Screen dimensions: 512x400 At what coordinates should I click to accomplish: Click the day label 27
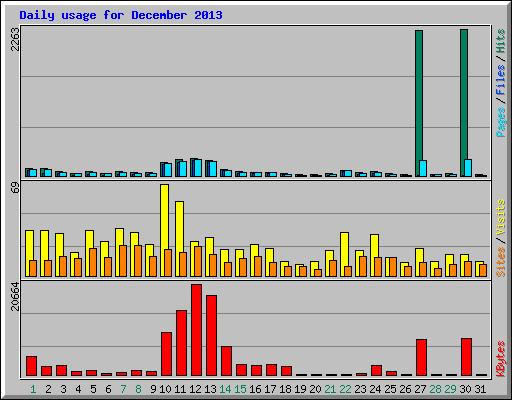tap(420, 389)
